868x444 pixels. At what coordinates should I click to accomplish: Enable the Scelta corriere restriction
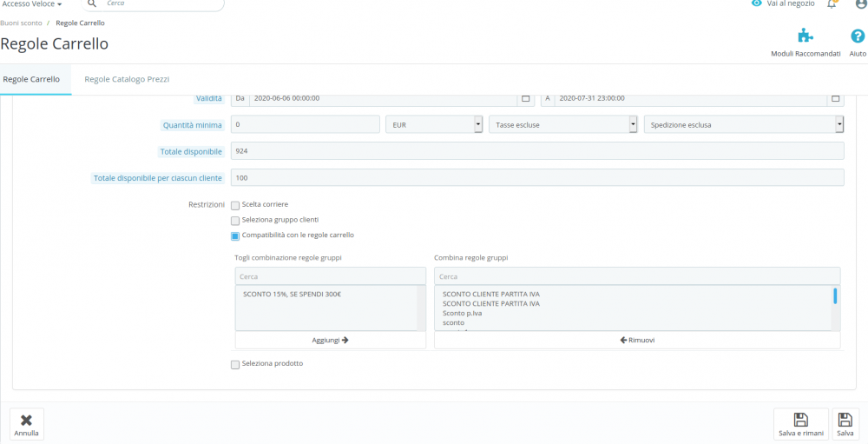click(x=235, y=205)
